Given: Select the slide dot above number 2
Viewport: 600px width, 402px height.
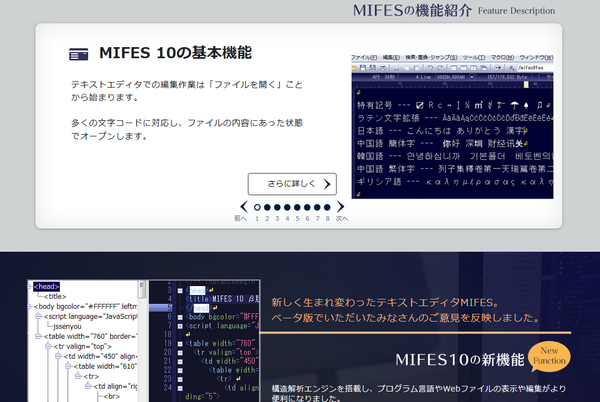Looking at the screenshot, I should pyautogui.click(x=267, y=207).
